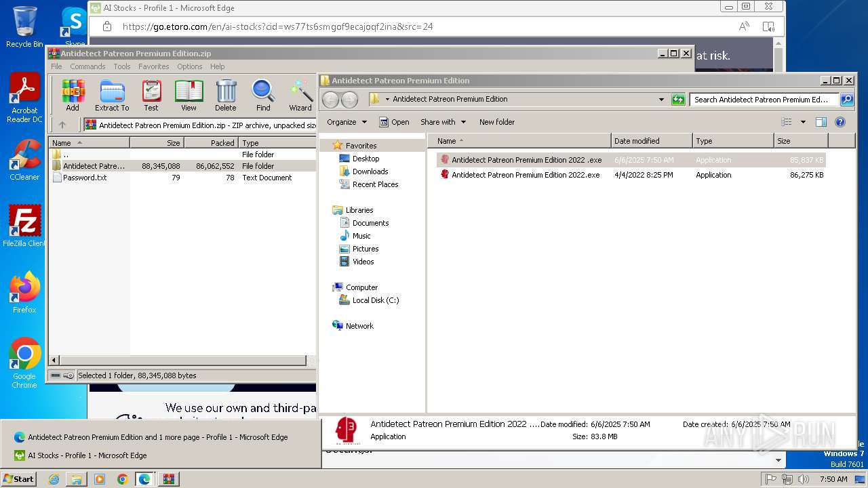Click Internet Explorer taskbar icon
The width and height of the screenshot is (868, 488).
(54, 479)
